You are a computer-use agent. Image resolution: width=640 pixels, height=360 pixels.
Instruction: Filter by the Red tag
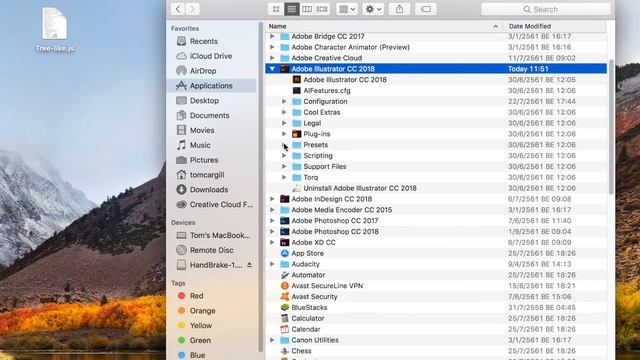click(x=196, y=296)
